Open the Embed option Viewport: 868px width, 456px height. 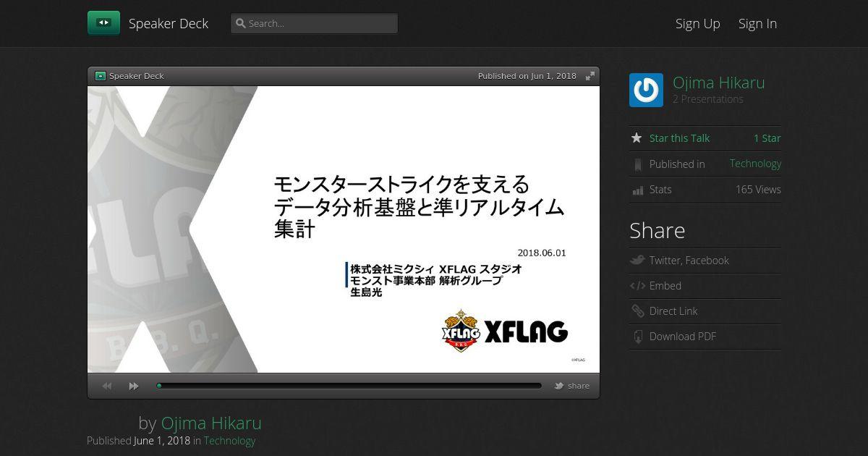point(665,286)
